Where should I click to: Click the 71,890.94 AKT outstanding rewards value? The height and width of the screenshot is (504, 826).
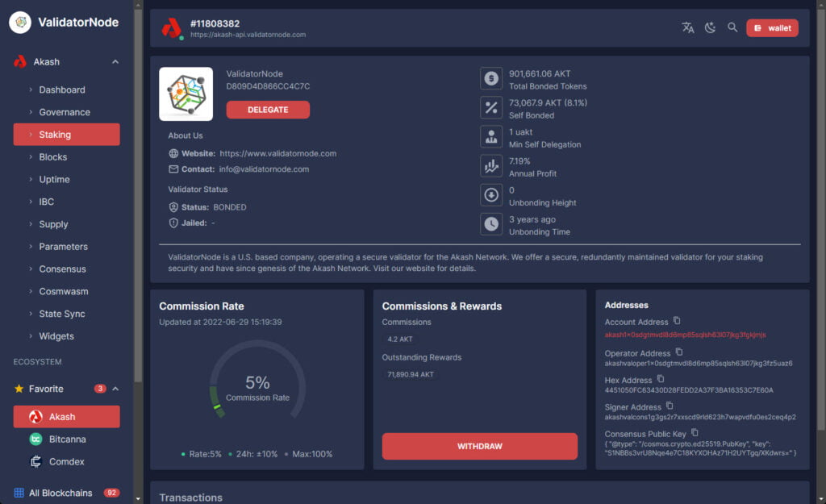411,374
